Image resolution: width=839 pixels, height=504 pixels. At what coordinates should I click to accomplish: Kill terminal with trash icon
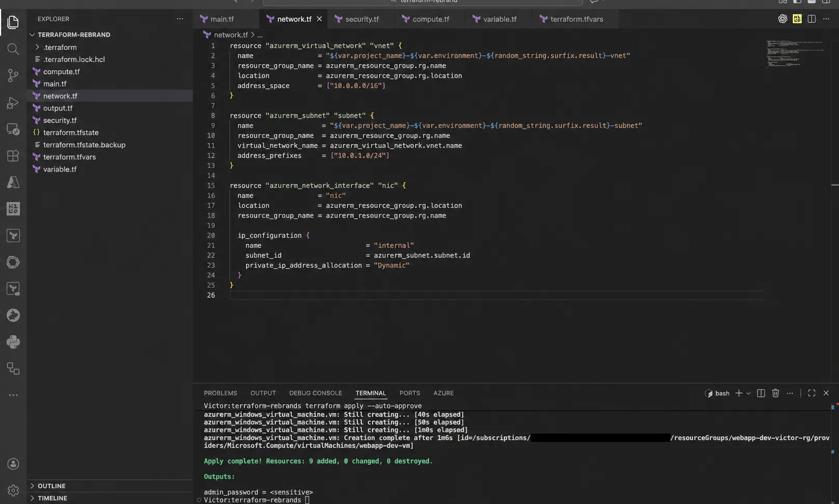775,393
